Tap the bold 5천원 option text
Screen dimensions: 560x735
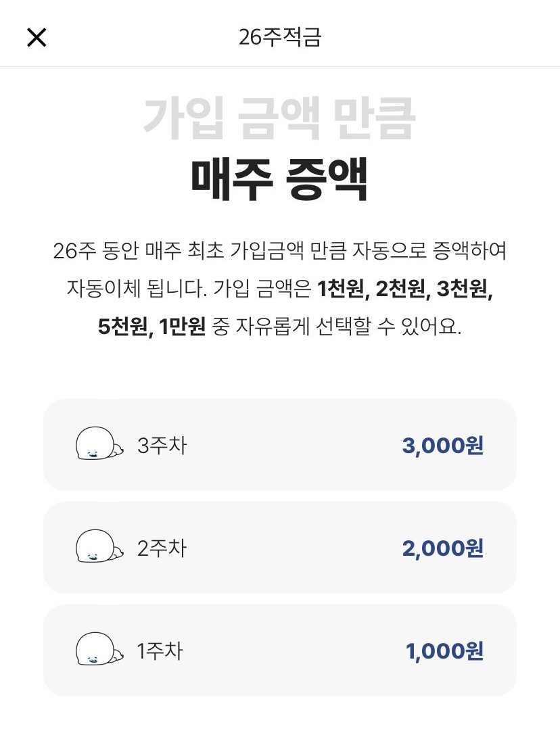124,326
